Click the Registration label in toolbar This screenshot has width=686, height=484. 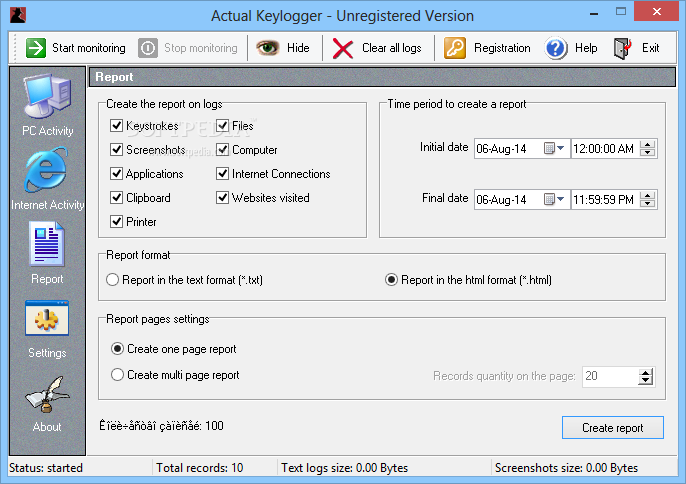coord(502,48)
